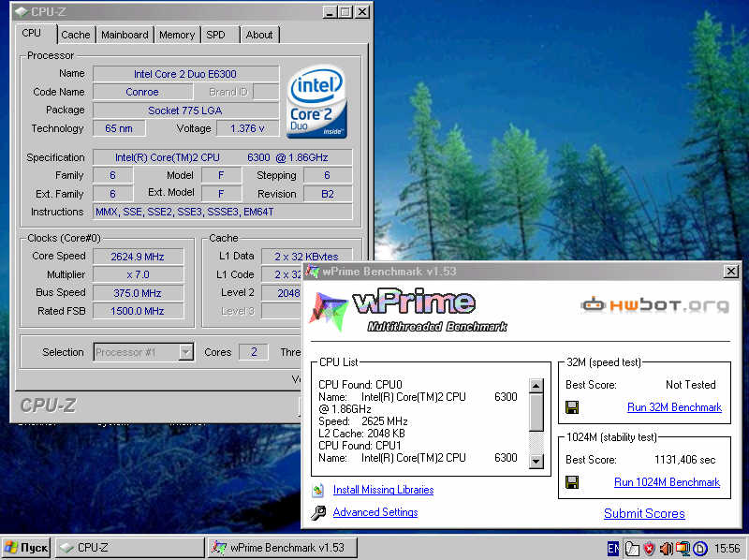Switch to the Cache tab in CPU-Z
749x560 pixels.
pos(76,35)
